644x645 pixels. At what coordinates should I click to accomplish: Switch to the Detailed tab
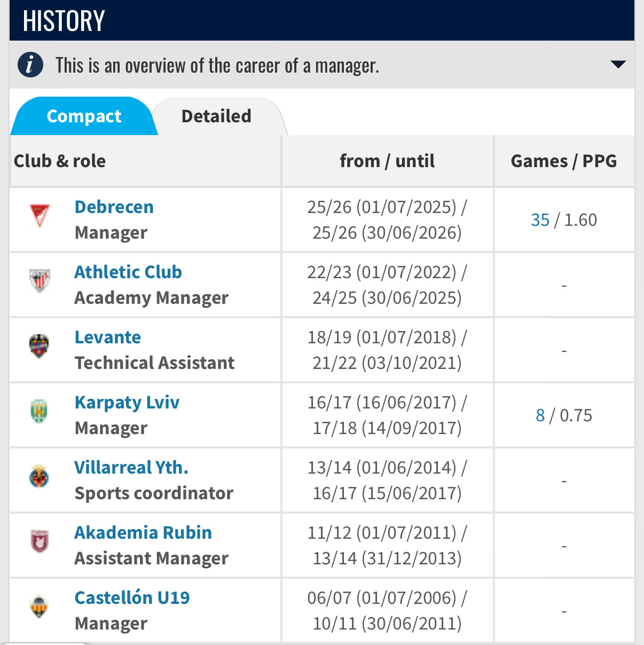(216, 116)
